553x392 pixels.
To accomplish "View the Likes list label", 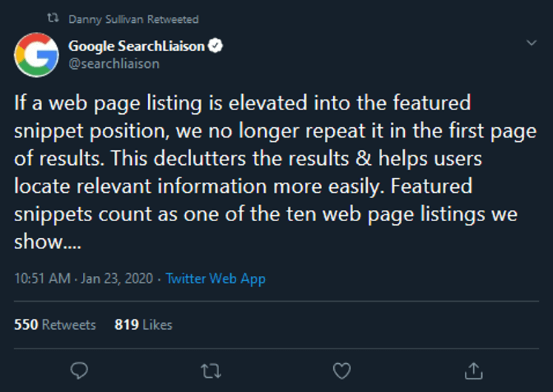I will (158, 325).
